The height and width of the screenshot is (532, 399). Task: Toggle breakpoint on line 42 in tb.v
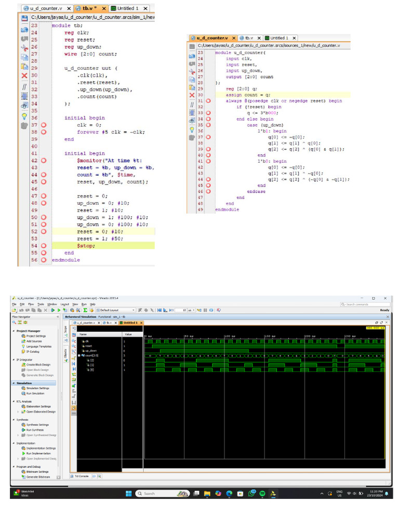click(44, 161)
